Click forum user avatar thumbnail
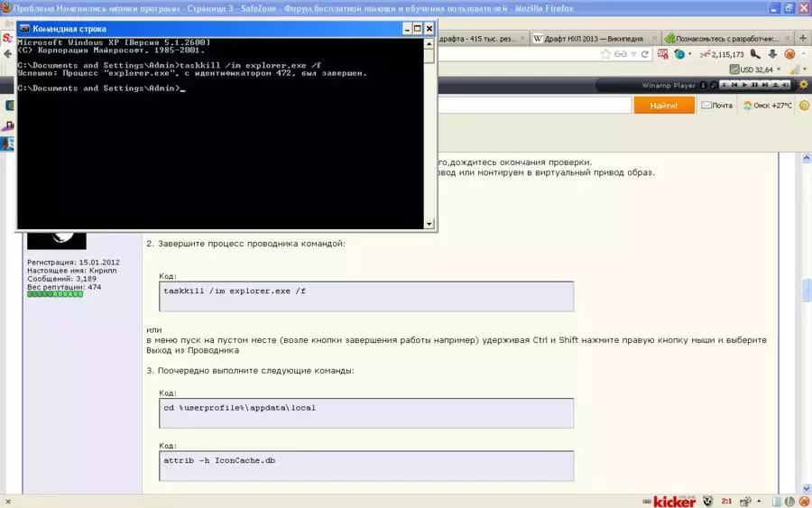Screen dimensions: 812x508 [57, 240]
